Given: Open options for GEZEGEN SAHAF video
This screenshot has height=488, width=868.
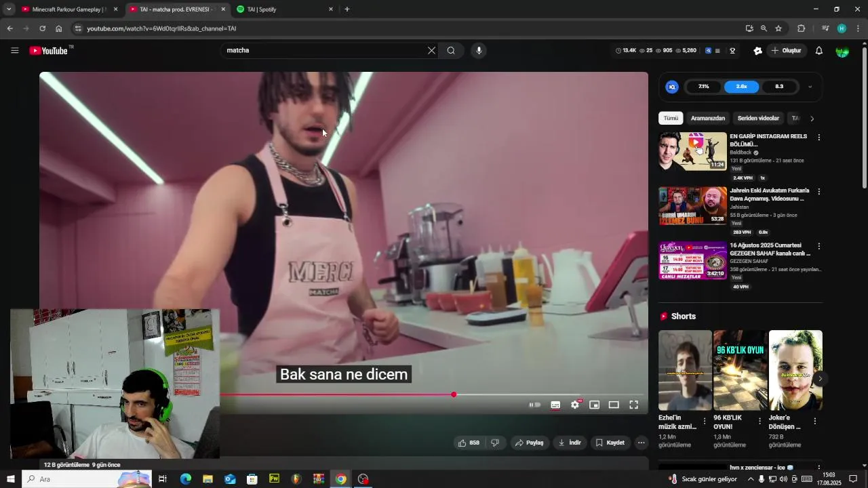Looking at the screenshot, I should tap(818, 246).
